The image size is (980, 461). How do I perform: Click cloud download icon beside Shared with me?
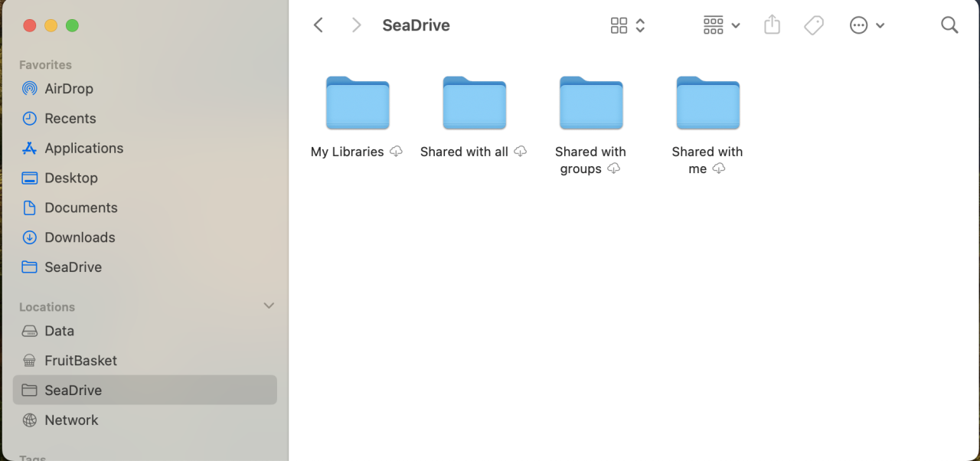[x=718, y=168]
